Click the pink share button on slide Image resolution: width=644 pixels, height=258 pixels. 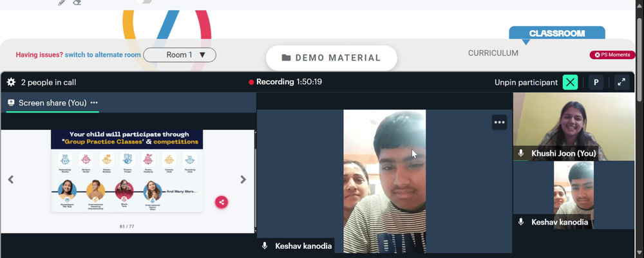click(x=222, y=202)
